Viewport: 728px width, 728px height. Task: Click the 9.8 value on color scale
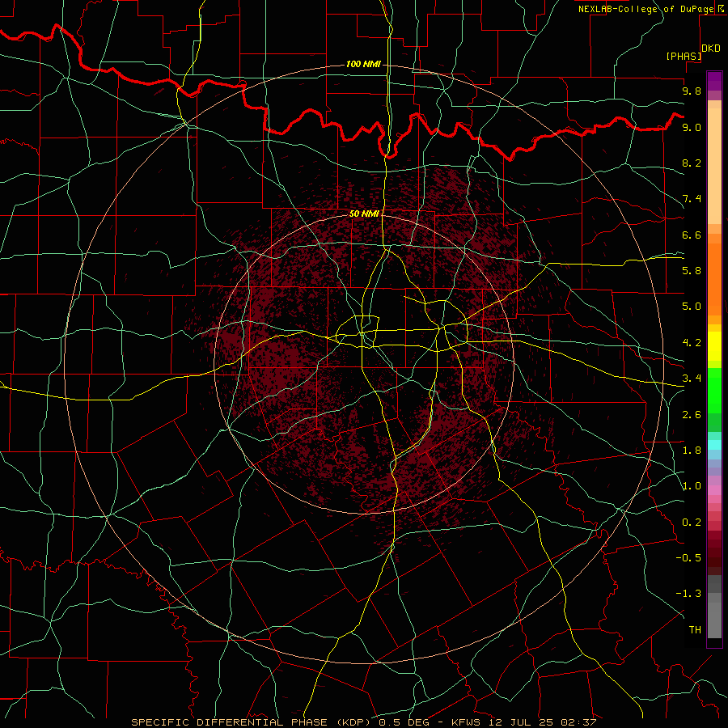pyautogui.click(x=692, y=91)
